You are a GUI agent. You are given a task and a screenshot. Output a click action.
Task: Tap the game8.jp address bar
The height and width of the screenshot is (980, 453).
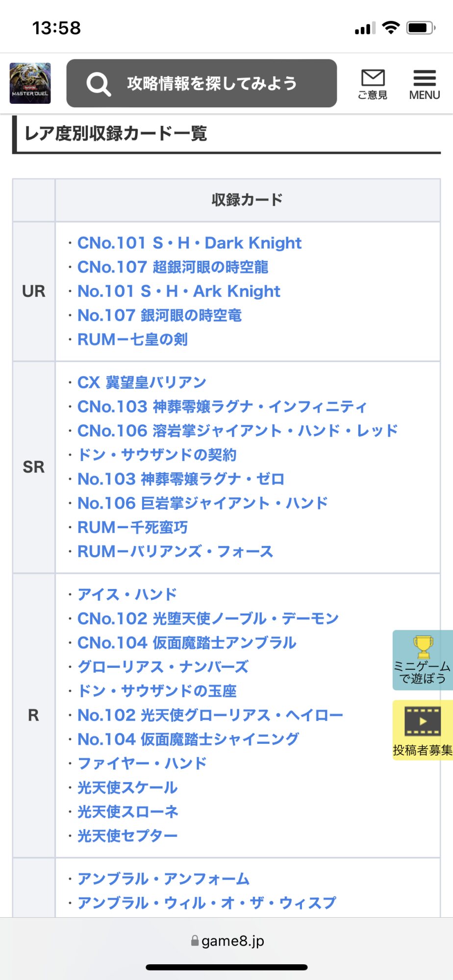(226, 941)
